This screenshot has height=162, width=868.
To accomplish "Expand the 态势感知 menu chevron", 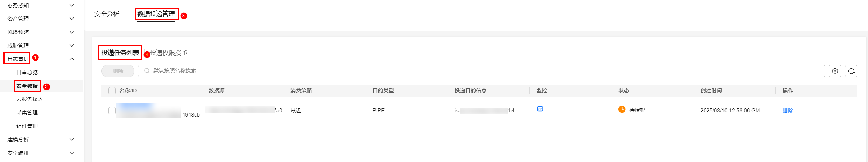I will pos(72,5).
